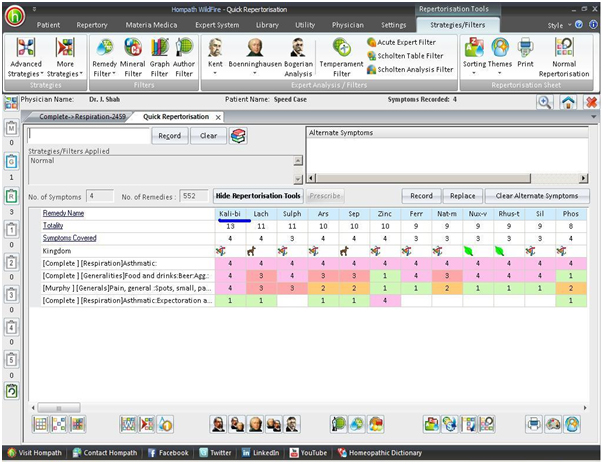Click clipboard 1 sidebar icon
Viewport: 606px width, 464px height.
click(12, 229)
